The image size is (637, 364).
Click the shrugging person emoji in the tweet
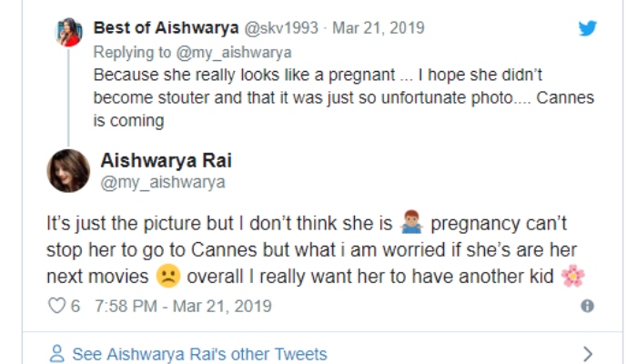(413, 223)
